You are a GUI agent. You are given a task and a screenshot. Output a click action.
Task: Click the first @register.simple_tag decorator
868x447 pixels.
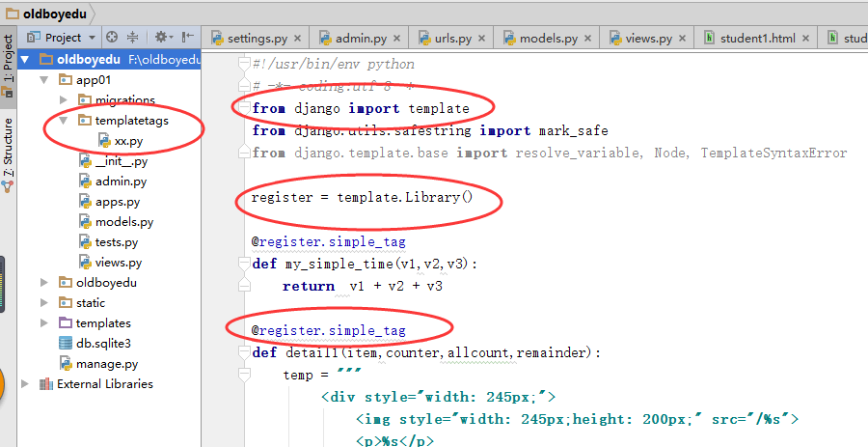[x=328, y=241]
